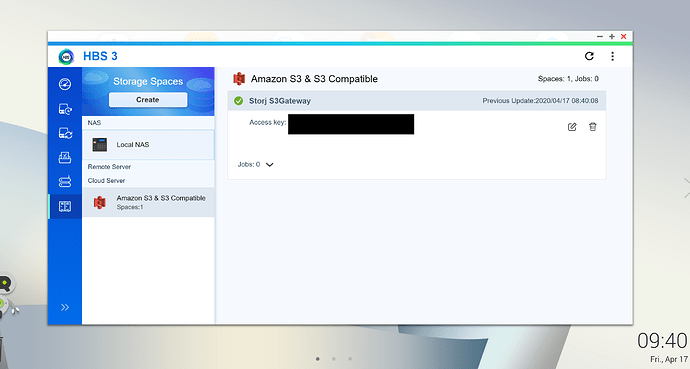The height and width of the screenshot is (369, 690).
Task: Open the Services sidebar icon
Action: pyautogui.click(x=65, y=182)
